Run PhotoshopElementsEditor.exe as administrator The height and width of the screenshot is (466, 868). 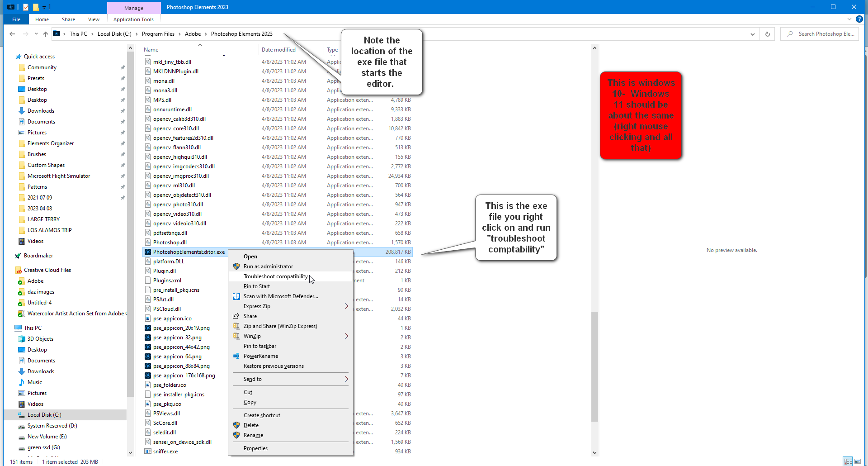pos(268,266)
